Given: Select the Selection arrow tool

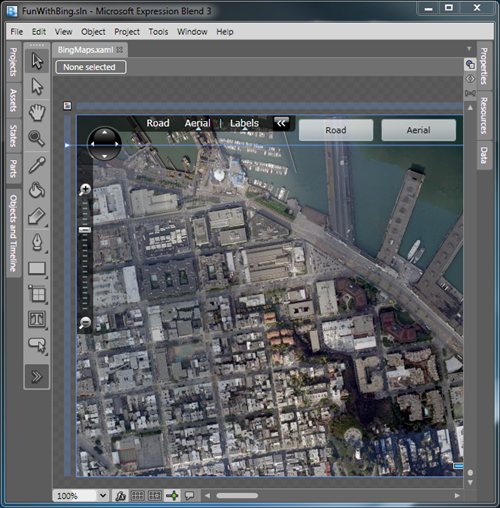Looking at the screenshot, I should tap(37, 61).
